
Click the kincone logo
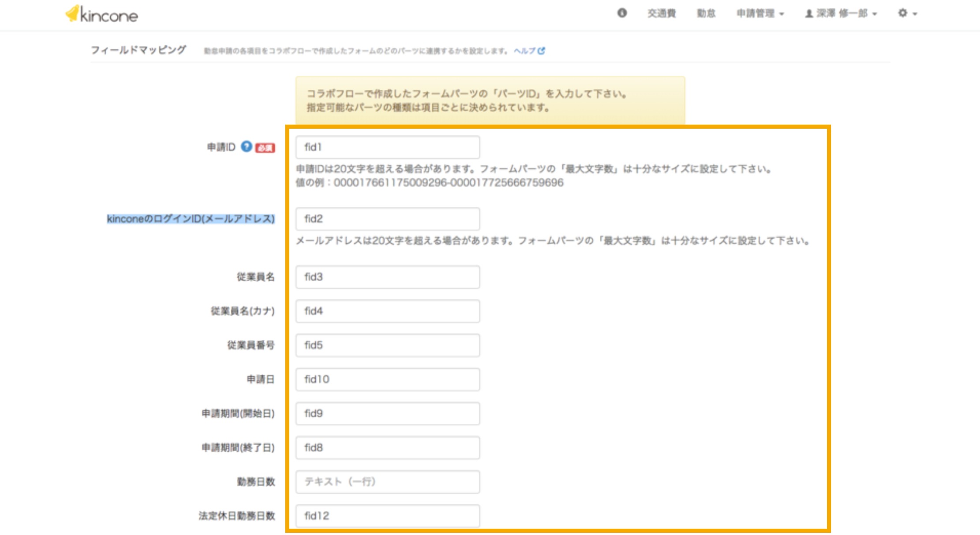(x=102, y=15)
